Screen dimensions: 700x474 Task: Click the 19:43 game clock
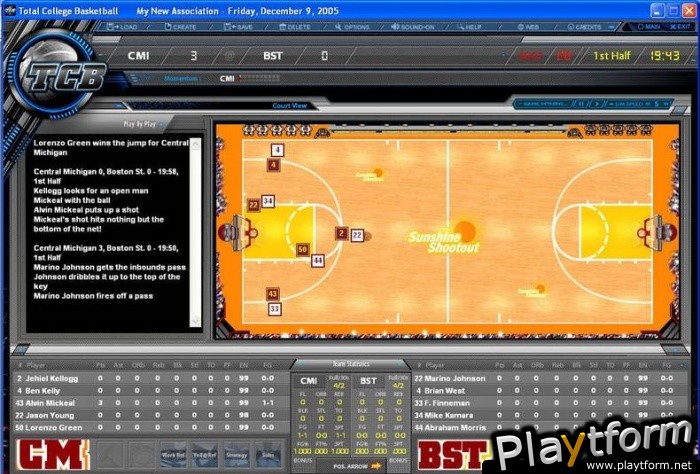[665, 56]
